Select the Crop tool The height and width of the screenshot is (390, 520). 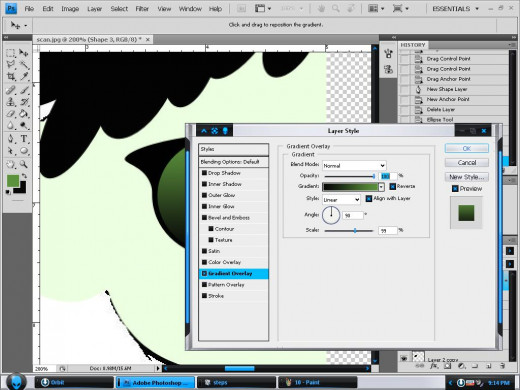point(11,76)
